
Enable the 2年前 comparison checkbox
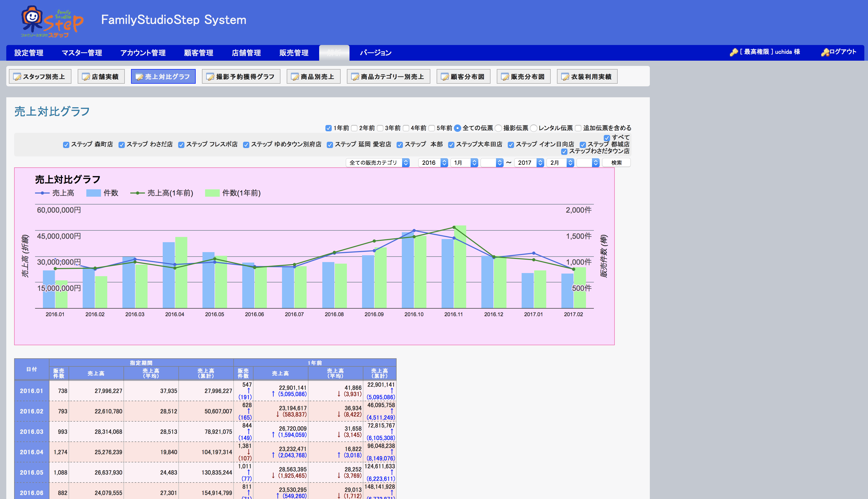click(x=354, y=128)
